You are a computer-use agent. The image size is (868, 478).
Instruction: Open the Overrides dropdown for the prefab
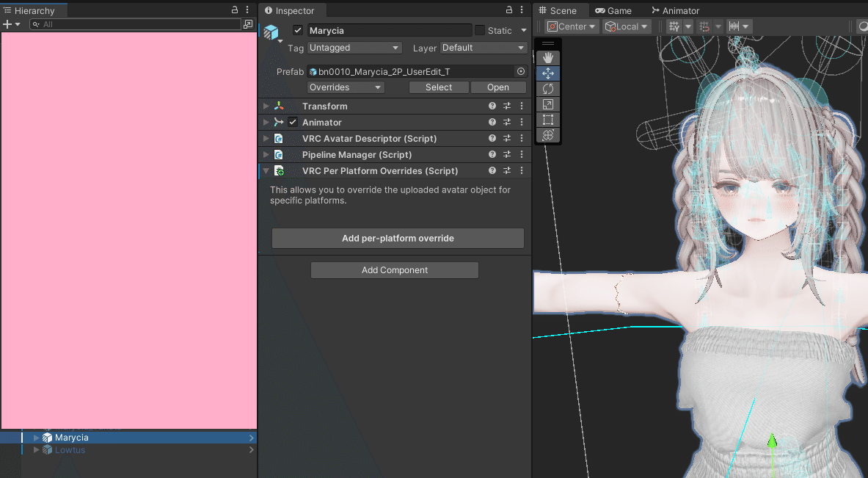tap(345, 87)
